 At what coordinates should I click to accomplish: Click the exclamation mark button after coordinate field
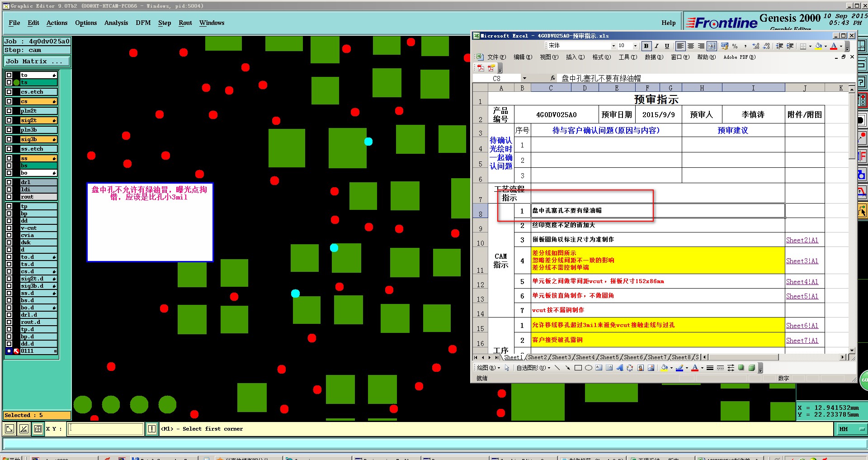151,429
